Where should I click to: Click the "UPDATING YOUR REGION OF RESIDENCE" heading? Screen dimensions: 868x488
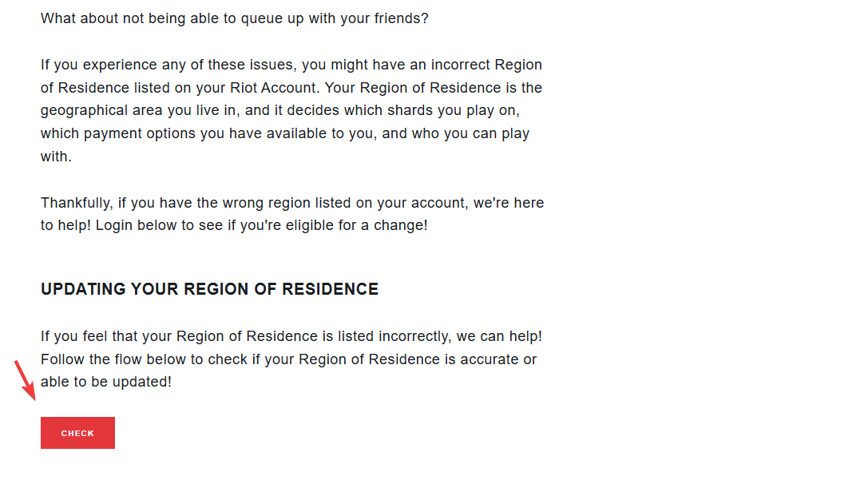pyautogui.click(x=209, y=289)
